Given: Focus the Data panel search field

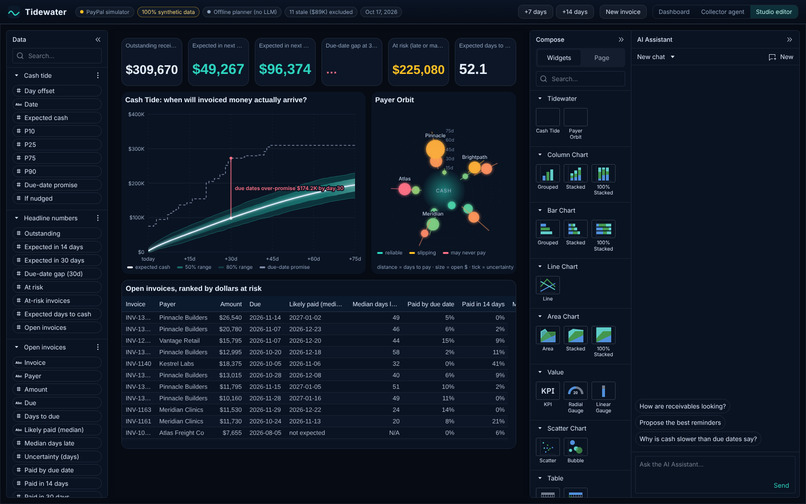Looking at the screenshot, I should [x=57, y=56].
